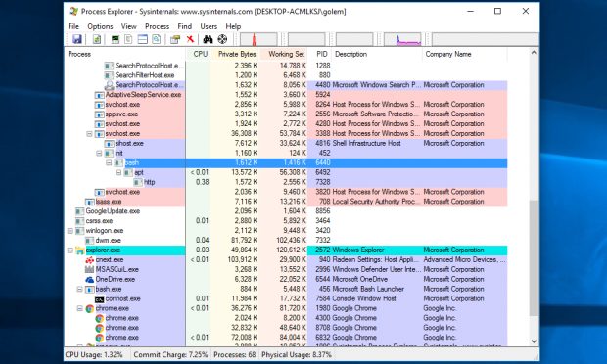Sort by the CPU column header

(x=199, y=54)
